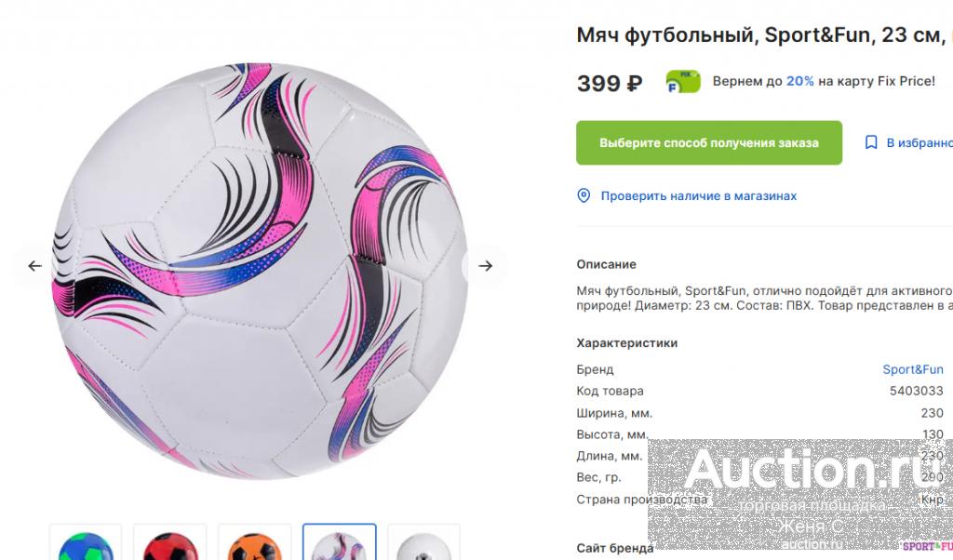Image resolution: width=953 pixels, height=560 pixels.
Task: Select the white-pink swirl ball thumbnail
Action: click(x=339, y=544)
